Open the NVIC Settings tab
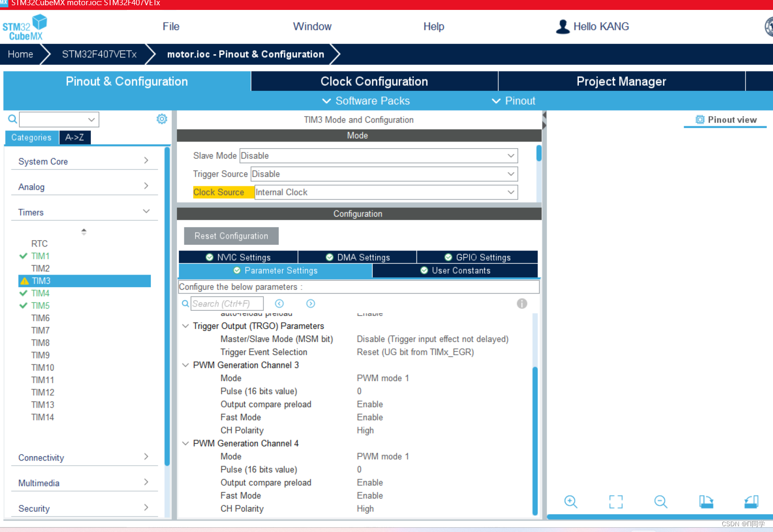773x532 pixels. 238,257
